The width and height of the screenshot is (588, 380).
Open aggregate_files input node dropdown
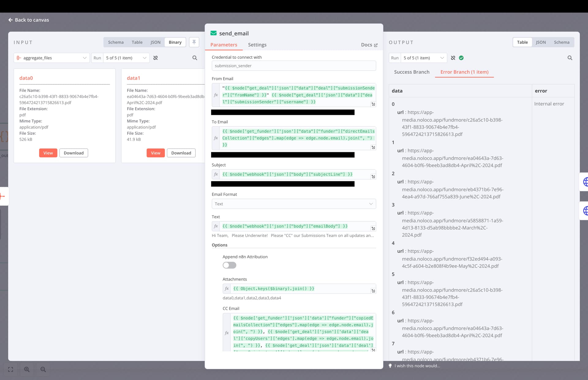[x=52, y=58]
